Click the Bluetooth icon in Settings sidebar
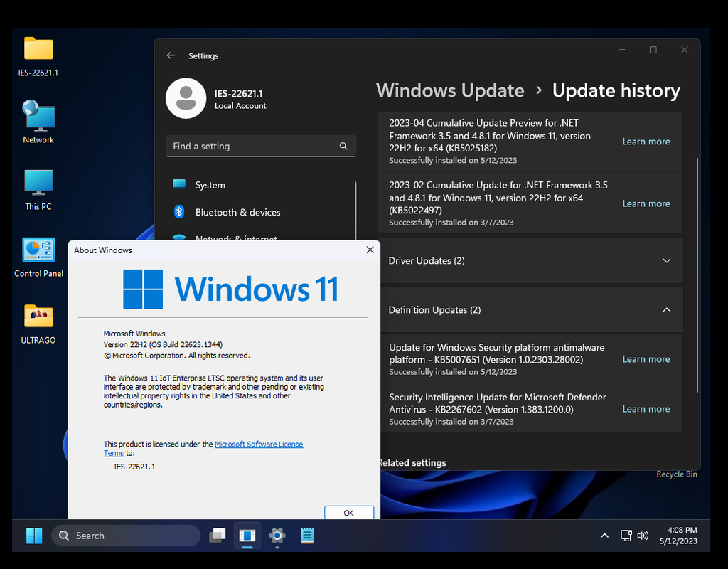The width and height of the screenshot is (728, 569). (179, 212)
